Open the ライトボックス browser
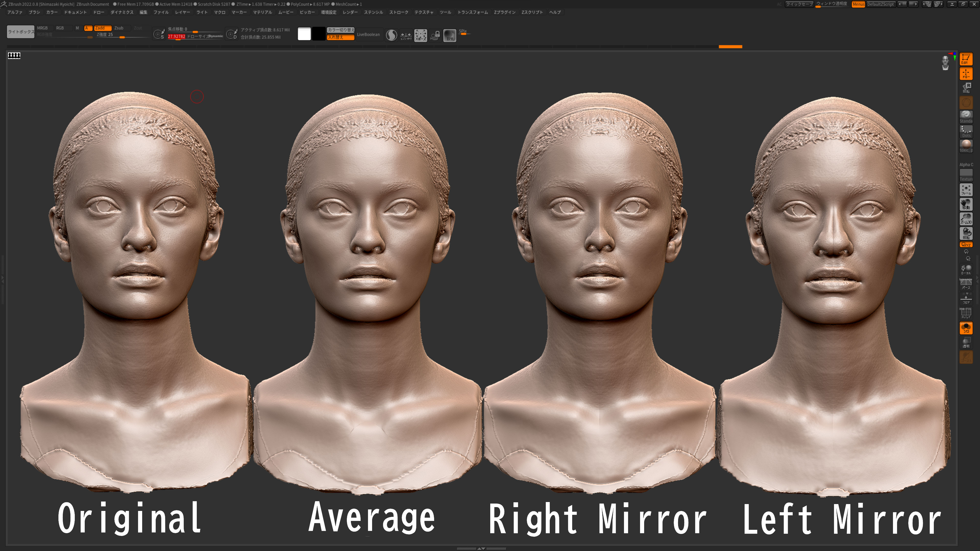980x551 pixels. 20,32
